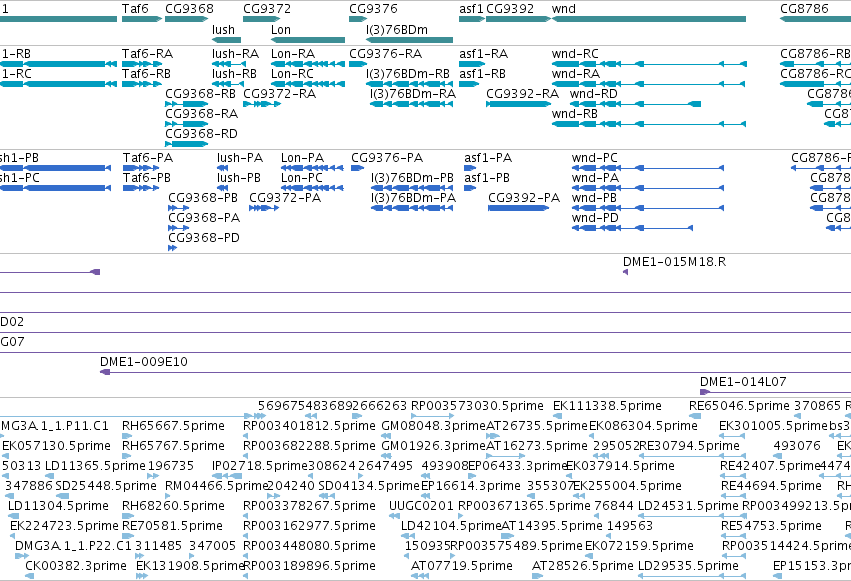Click the wnd gene bar

649,19
